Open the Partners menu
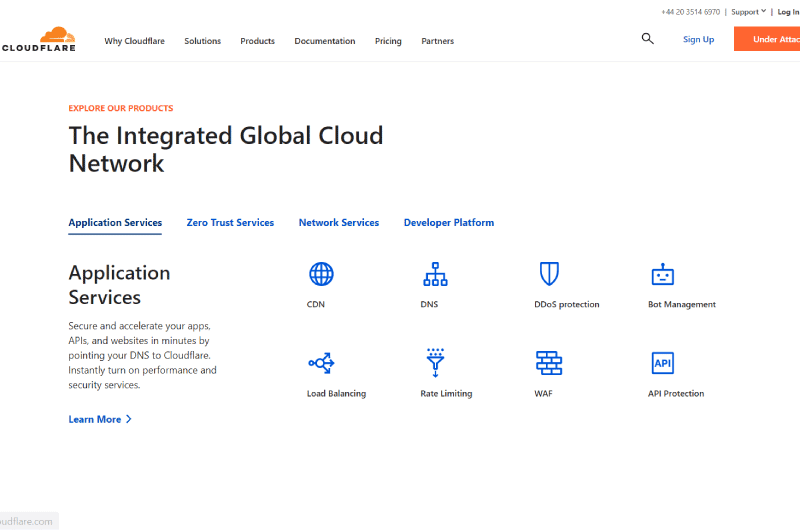 (x=438, y=41)
